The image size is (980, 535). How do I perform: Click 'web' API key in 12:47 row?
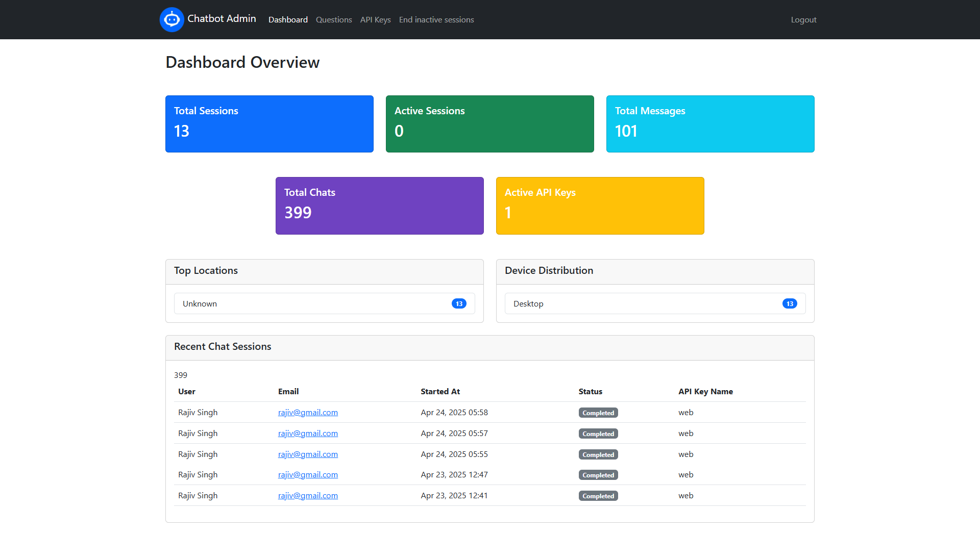(685, 474)
